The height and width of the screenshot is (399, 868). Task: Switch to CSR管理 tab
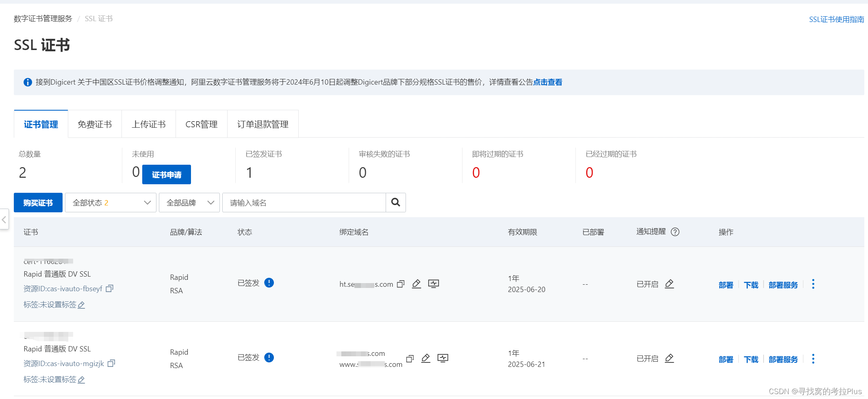pyautogui.click(x=202, y=124)
